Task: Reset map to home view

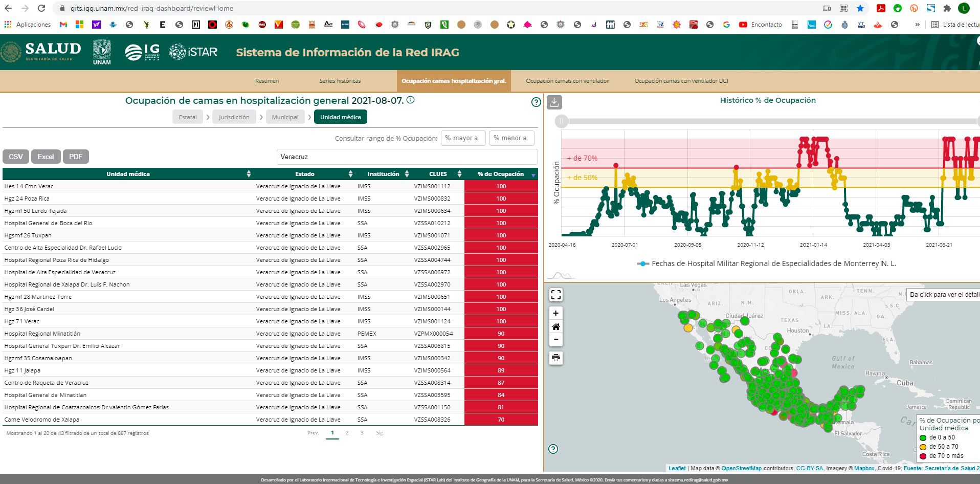Action: 556,326
